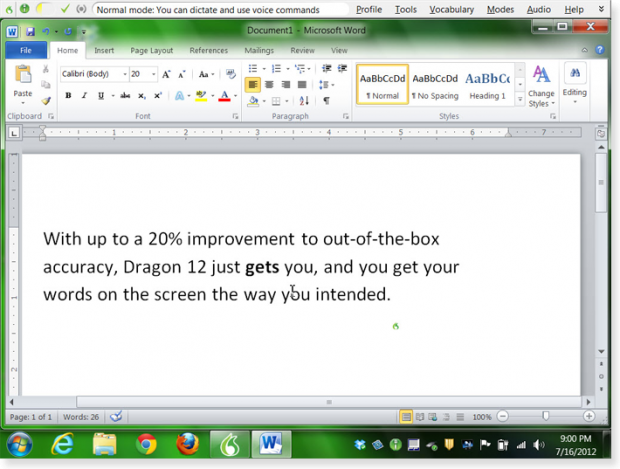Click the Shrink Font icon
The image size is (620, 469).
[x=181, y=74]
